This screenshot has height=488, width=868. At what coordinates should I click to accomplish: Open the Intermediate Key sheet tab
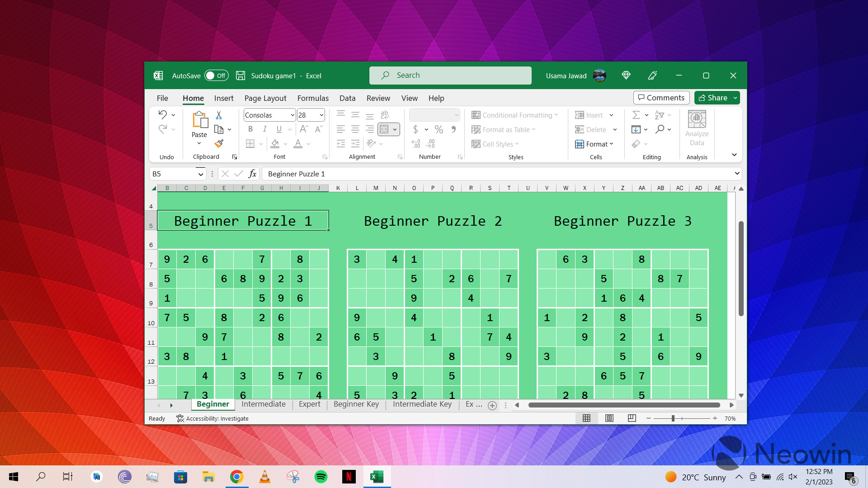[422, 404]
